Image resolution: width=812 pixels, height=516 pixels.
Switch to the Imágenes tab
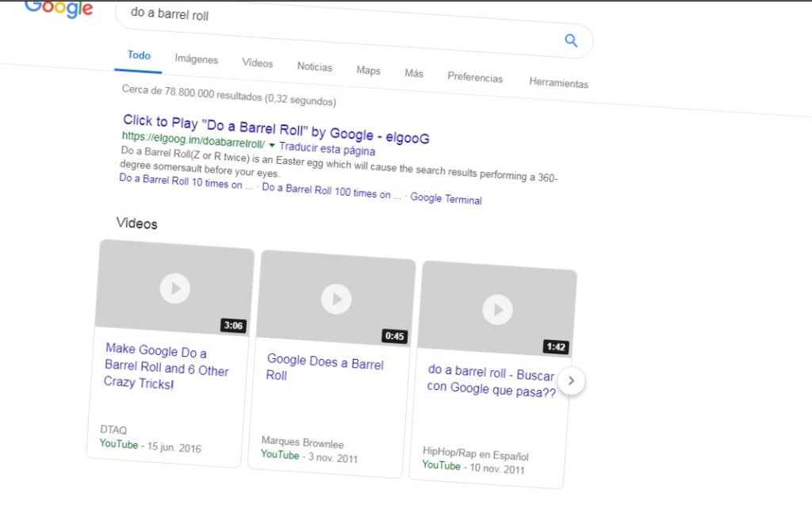tap(196, 59)
